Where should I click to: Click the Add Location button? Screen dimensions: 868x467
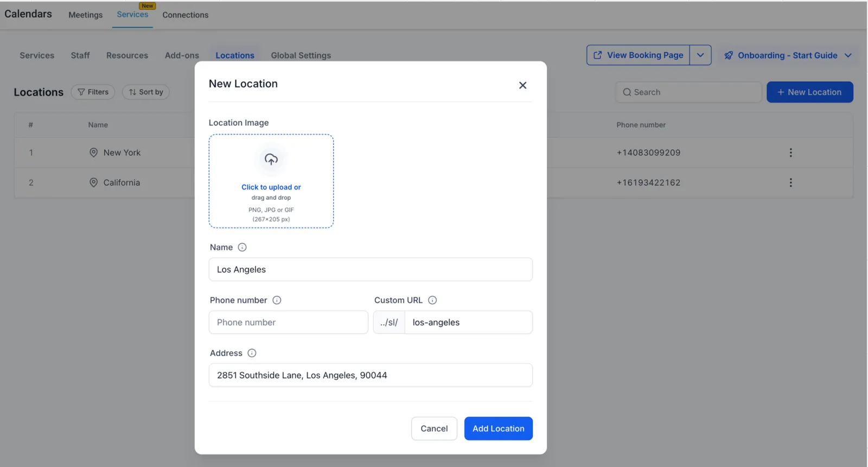[499, 428]
